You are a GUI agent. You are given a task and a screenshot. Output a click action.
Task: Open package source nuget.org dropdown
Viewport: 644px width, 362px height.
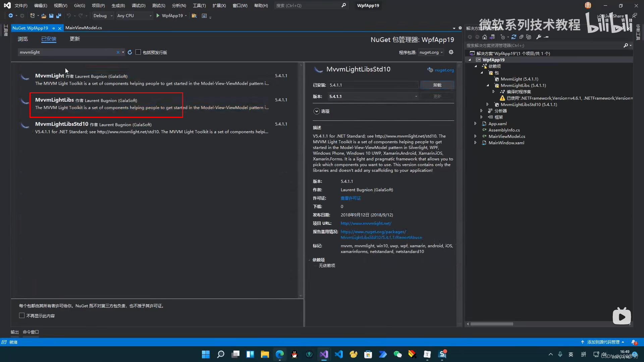[431, 52]
